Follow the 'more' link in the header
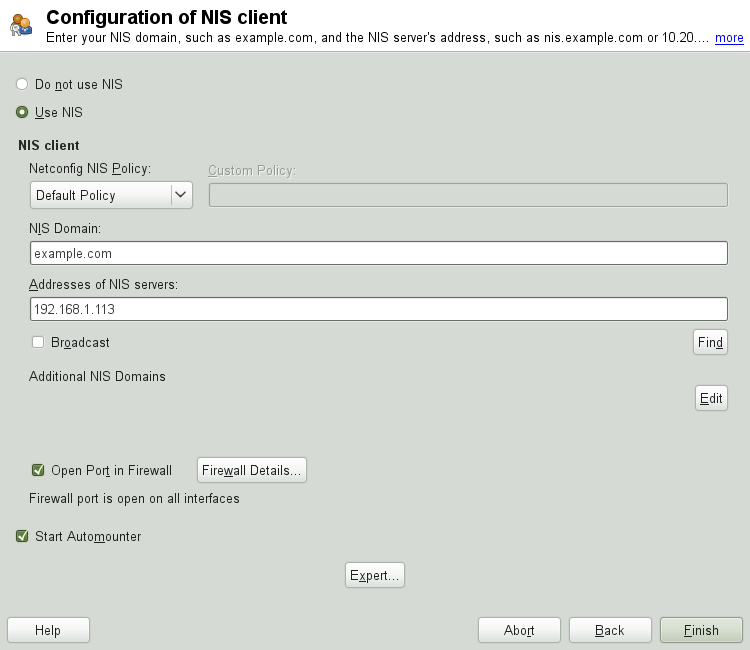This screenshot has width=750, height=650. [729, 38]
